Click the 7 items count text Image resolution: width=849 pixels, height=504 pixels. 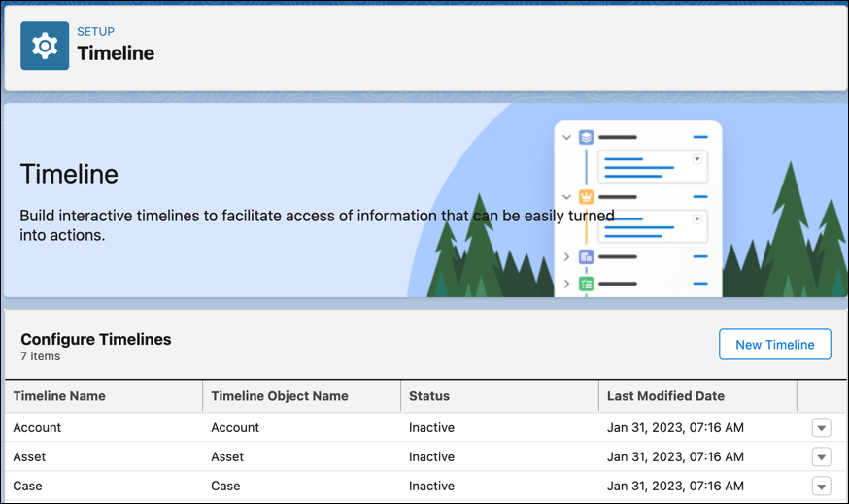coord(41,356)
